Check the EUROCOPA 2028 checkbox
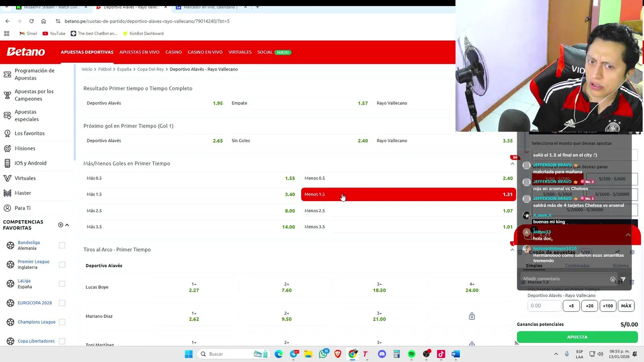The width and height of the screenshot is (644, 362). (x=62, y=303)
